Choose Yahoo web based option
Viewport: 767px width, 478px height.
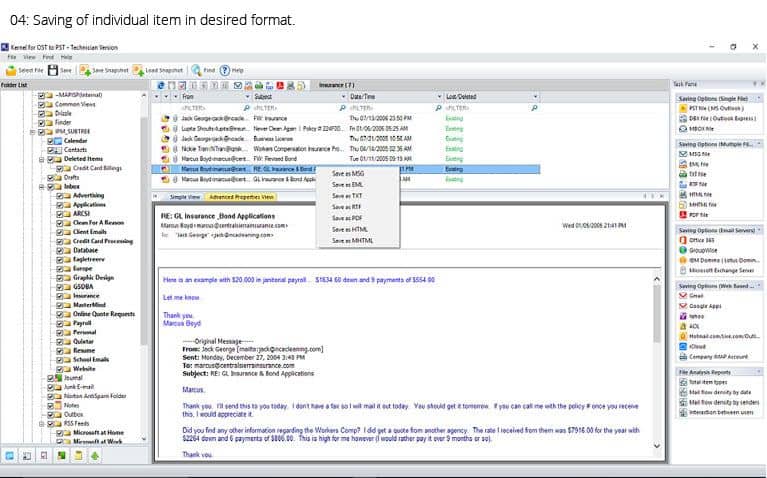pyautogui.click(x=692, y=317)
